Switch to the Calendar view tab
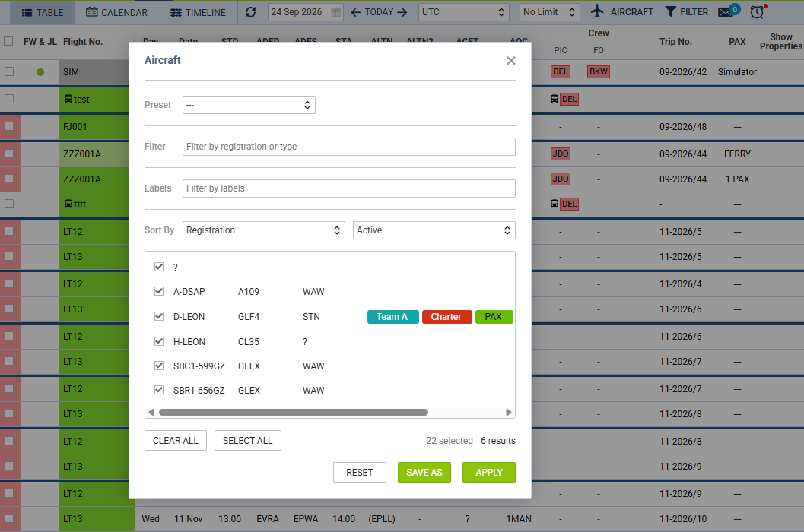804x532 pixels. pos(116,12)
